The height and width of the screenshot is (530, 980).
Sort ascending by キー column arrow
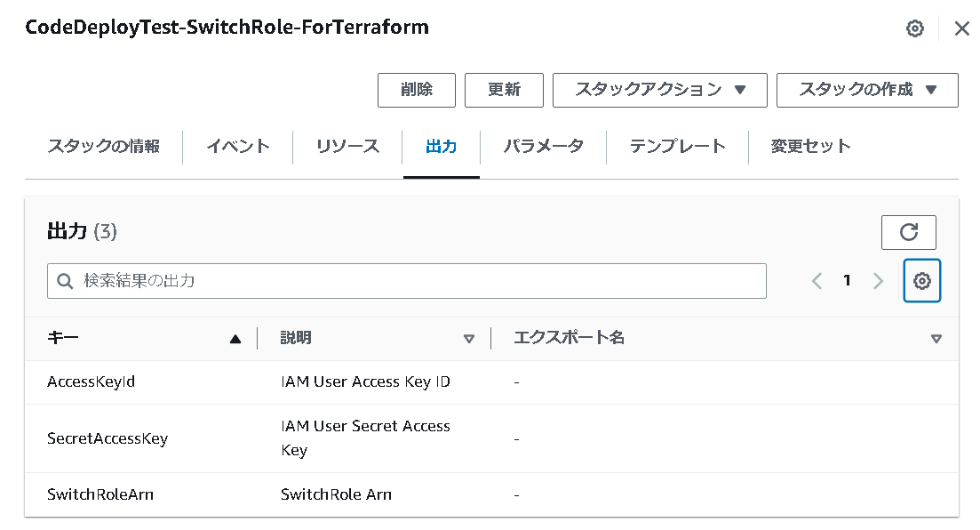235,339
